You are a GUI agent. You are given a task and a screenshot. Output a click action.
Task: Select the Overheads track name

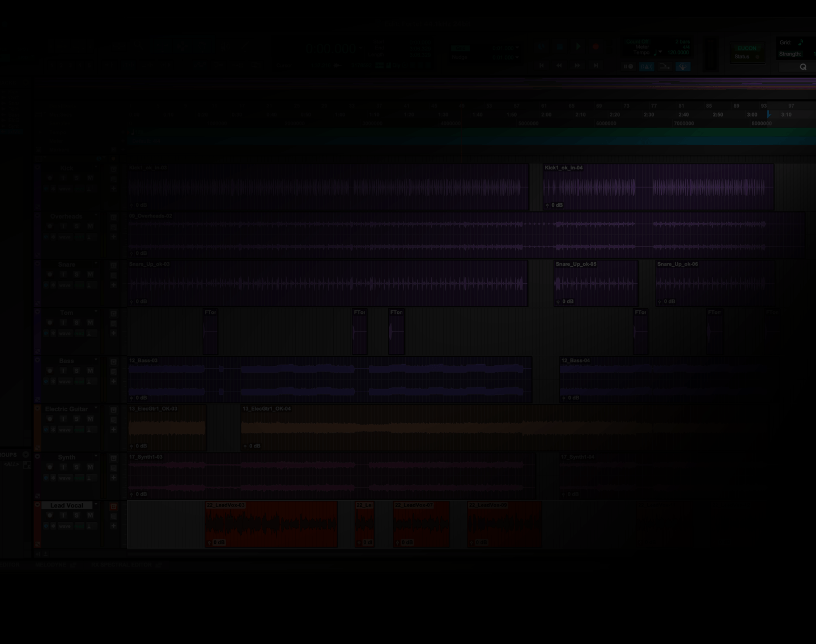[x=66, y=216]
